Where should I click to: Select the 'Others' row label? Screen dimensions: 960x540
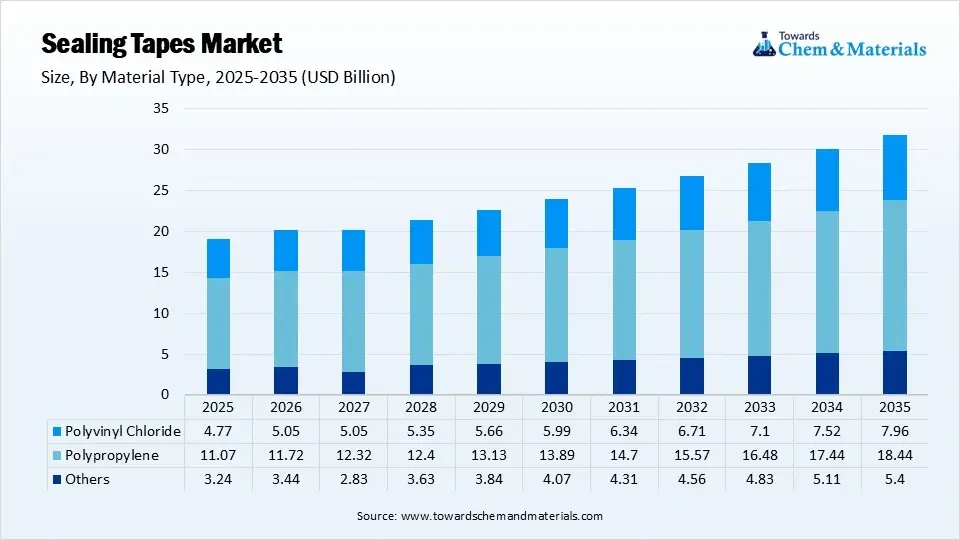point(87,479)
